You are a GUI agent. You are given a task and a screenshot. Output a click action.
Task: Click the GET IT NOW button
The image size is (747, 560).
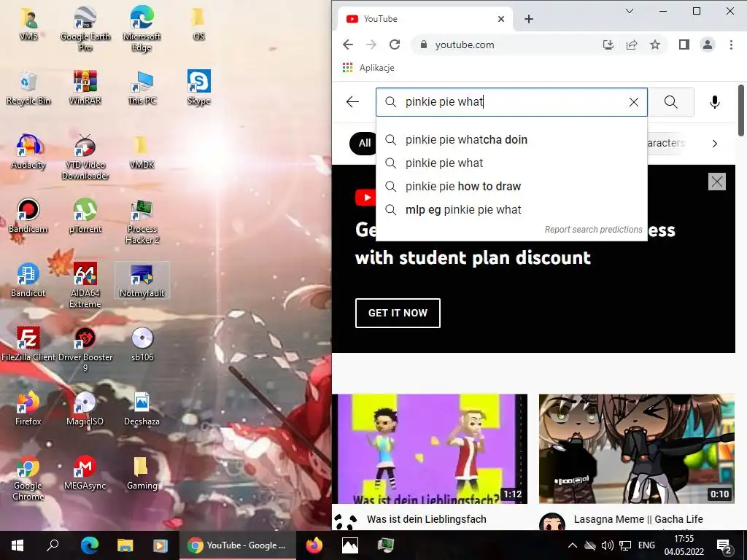coord(398,313)
